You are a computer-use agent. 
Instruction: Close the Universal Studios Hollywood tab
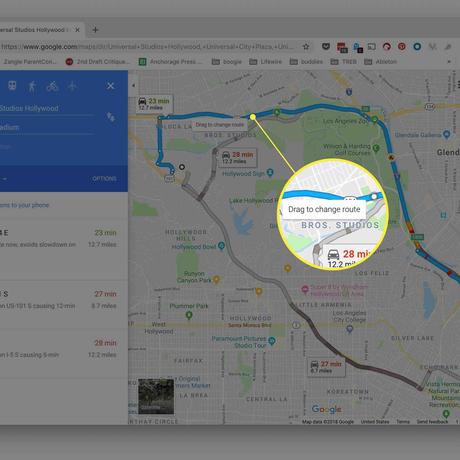77,30
